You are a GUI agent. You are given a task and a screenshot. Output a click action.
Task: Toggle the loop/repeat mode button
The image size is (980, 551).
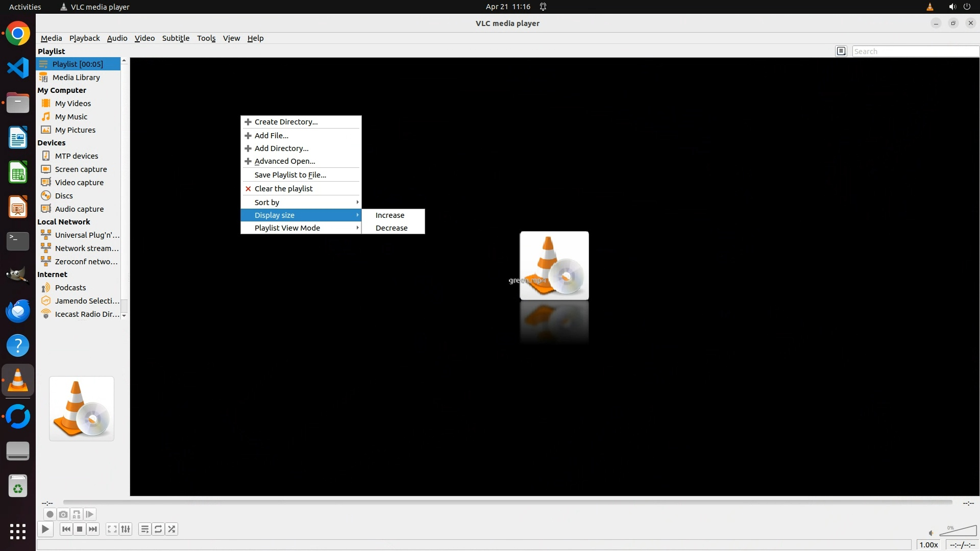click(x=158, y=529)
